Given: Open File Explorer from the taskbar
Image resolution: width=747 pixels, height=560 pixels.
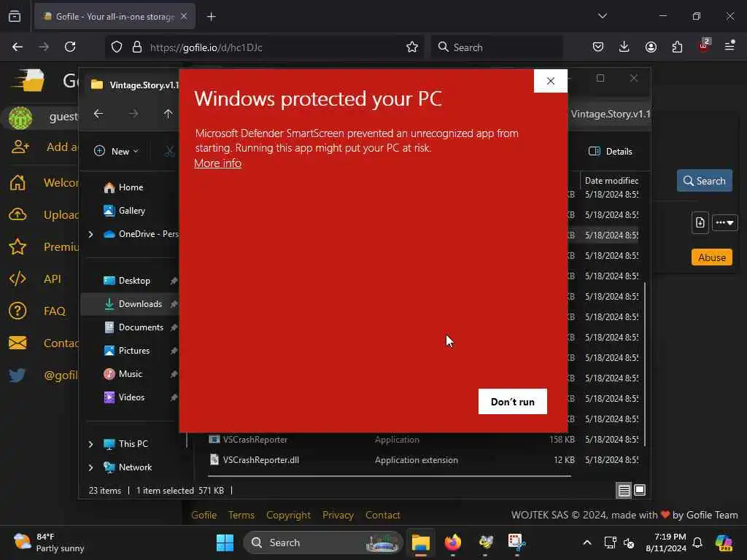Looking at the screenshot, I should [421, 542].
